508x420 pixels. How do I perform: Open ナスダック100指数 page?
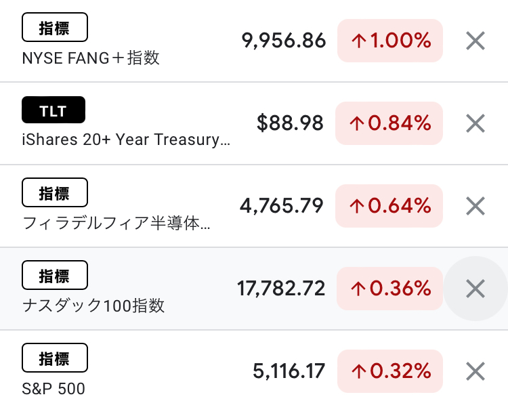93,306
